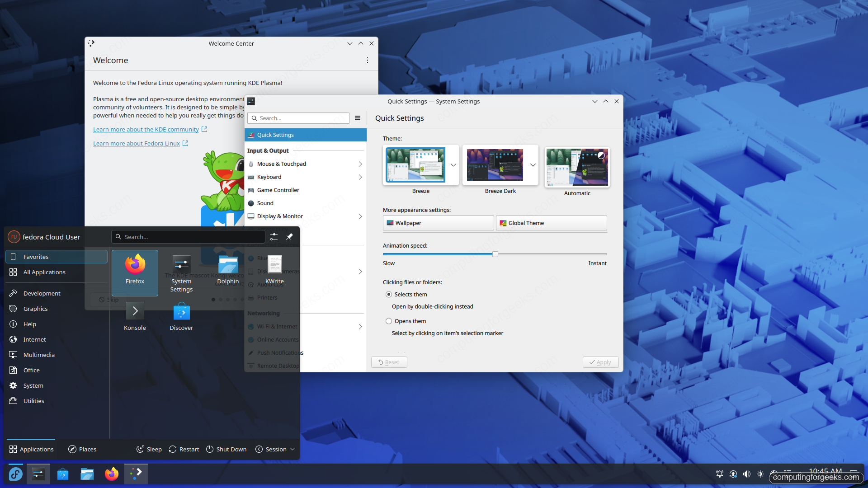Click the fedora Cloud User avatar
The width and height of the screenshot is (868, 488).
coord(14,237)
